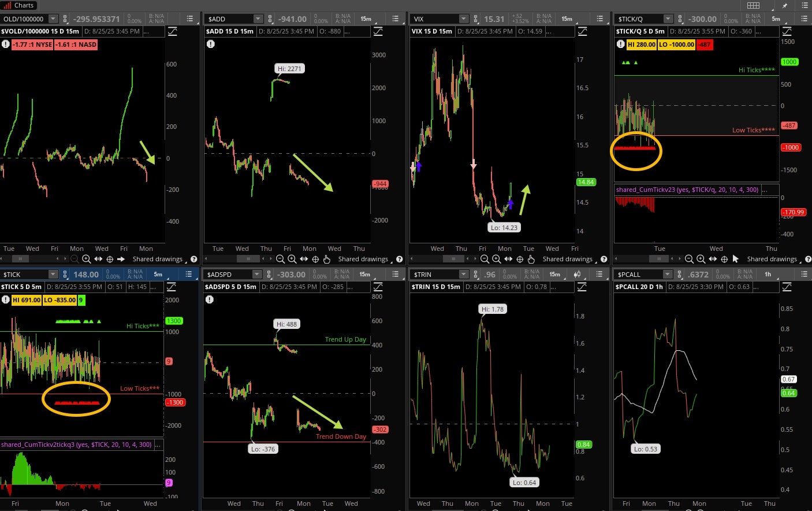The image size is (812, 511).
Task: Click Shared drawings in $TICK/Q chart
Action: coord(772,259)
